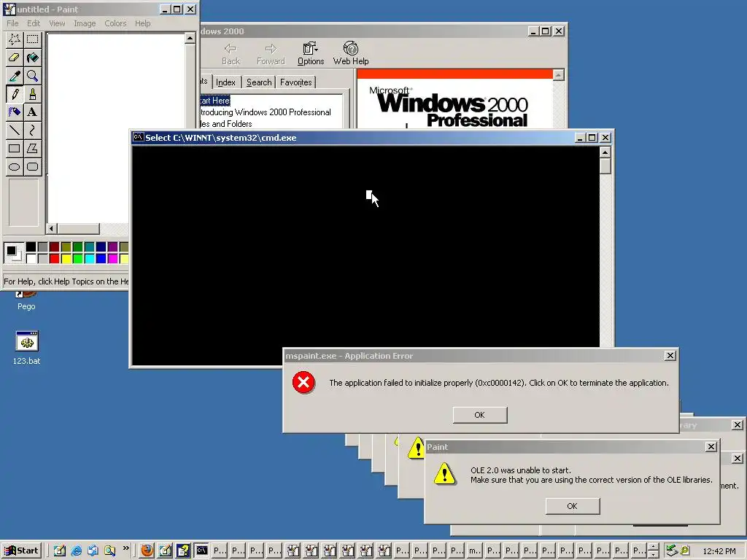This screenshot has width=747, height=560.
Task: Pick the cyan color swatch in Paint
Action: click(x=89, y=259)
